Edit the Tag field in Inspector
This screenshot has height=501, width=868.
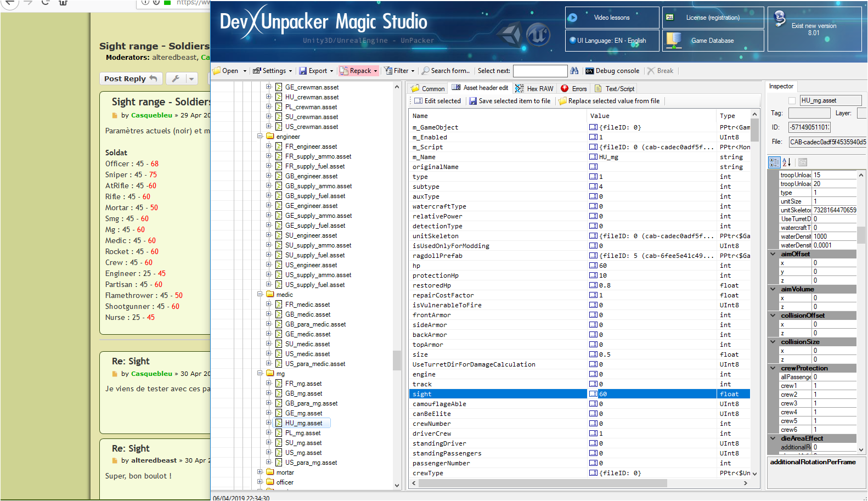tap(809, 113)
